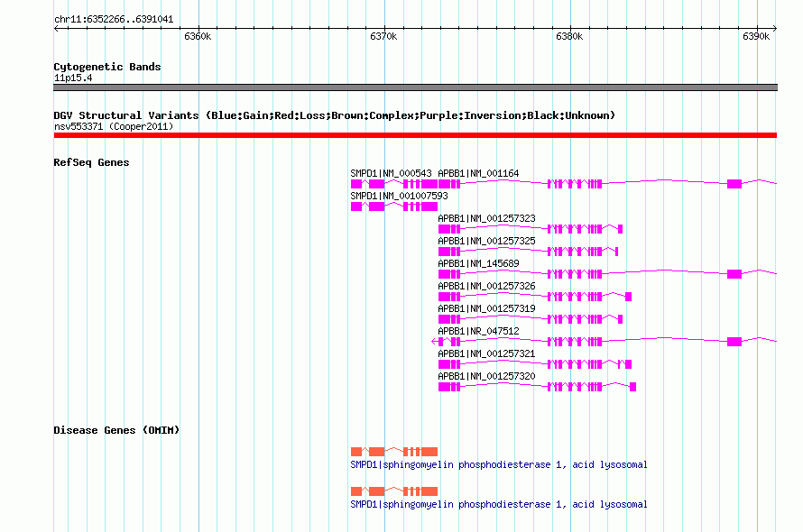Open APBB1|NM_001257319 transcript label

coord(486,308)
